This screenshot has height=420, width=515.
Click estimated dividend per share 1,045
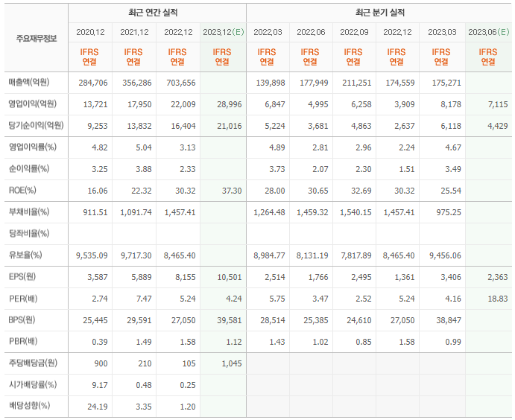(x=232, y=364)
